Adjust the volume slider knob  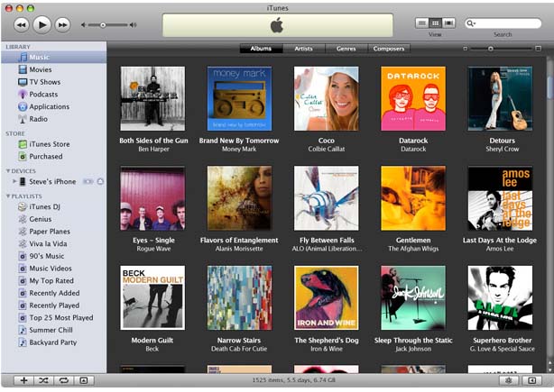click(103, 25)
